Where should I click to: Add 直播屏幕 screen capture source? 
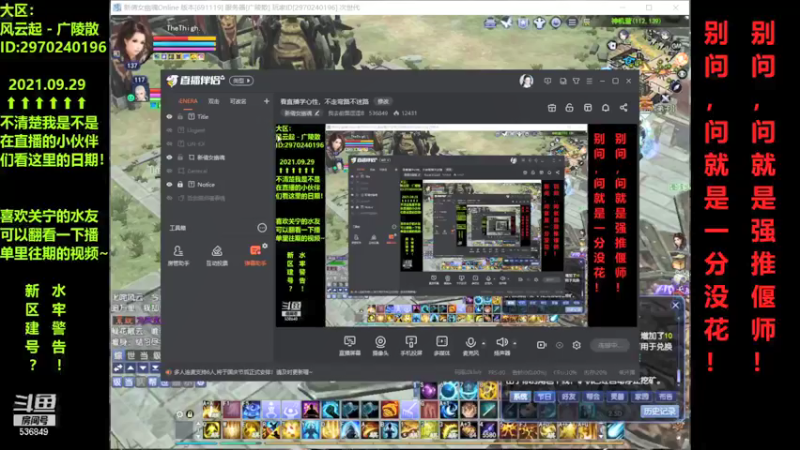click(350, 345)
